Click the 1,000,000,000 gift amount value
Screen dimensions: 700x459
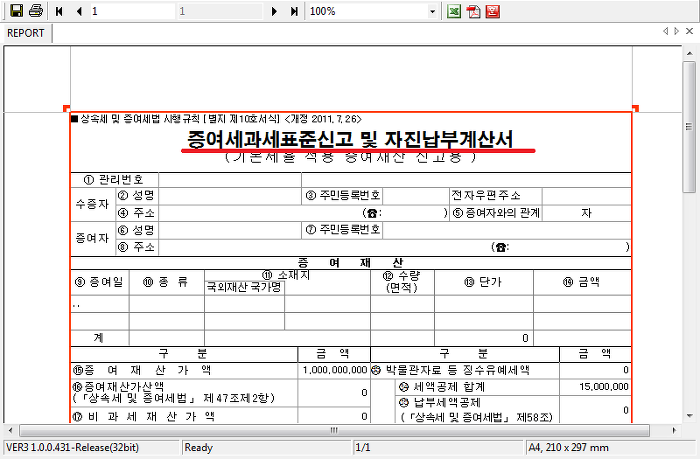point(335,370)
